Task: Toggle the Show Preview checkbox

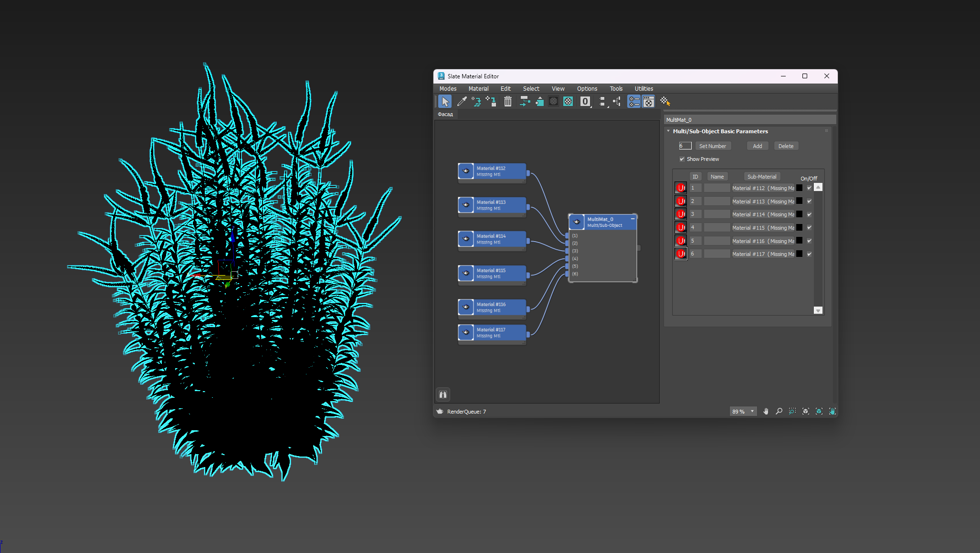Action: tap(682, 159)
